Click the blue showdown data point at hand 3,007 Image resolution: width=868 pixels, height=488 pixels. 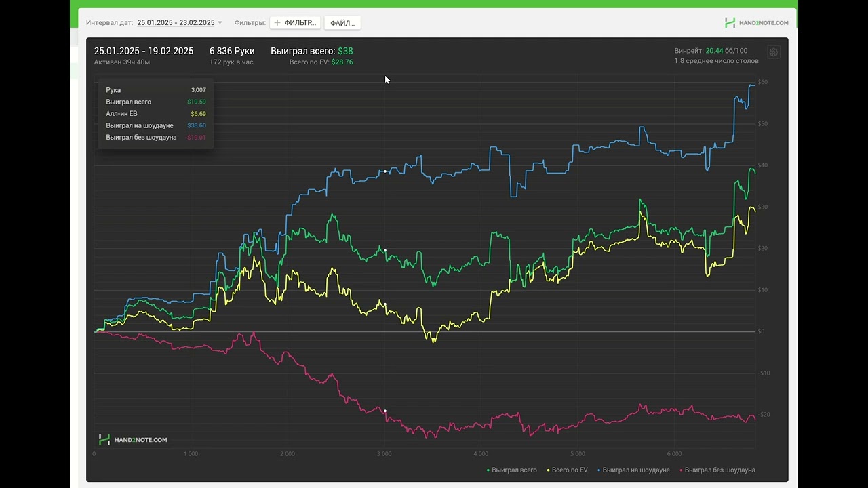385,171
